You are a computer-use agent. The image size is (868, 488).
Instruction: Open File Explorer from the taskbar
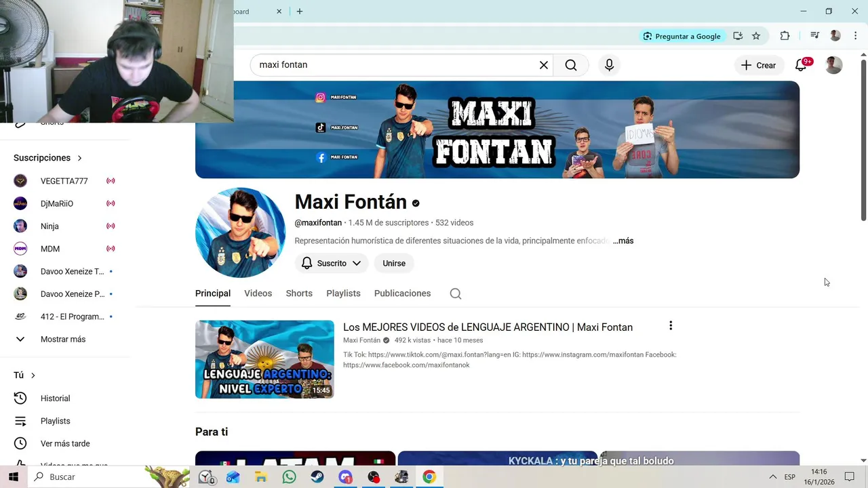(261, 477)
